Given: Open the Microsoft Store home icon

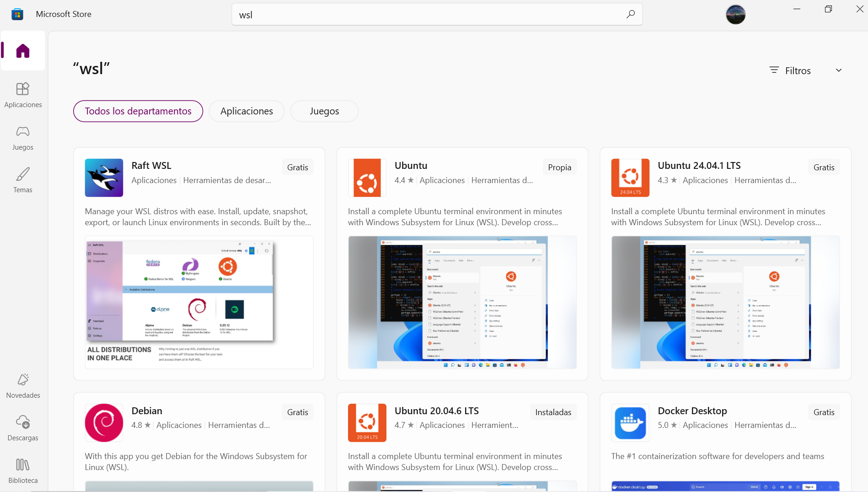Looking at the screenshot, I should pos(23,51).
